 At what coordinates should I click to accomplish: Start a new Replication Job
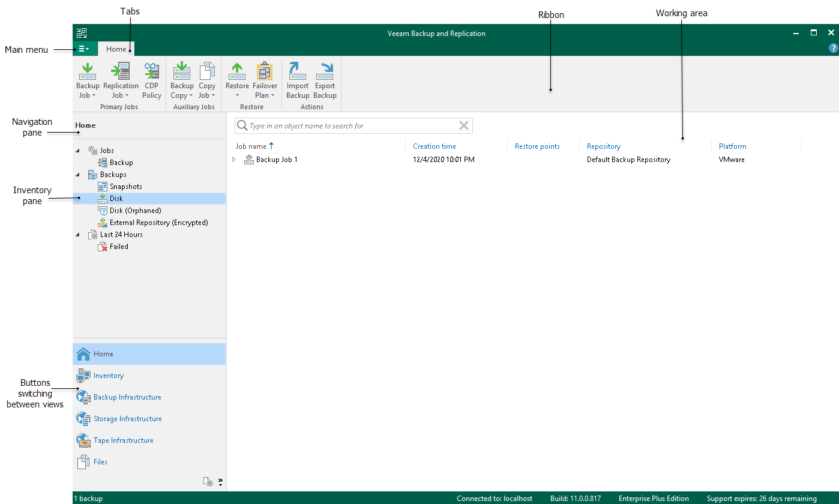(121, 80)
